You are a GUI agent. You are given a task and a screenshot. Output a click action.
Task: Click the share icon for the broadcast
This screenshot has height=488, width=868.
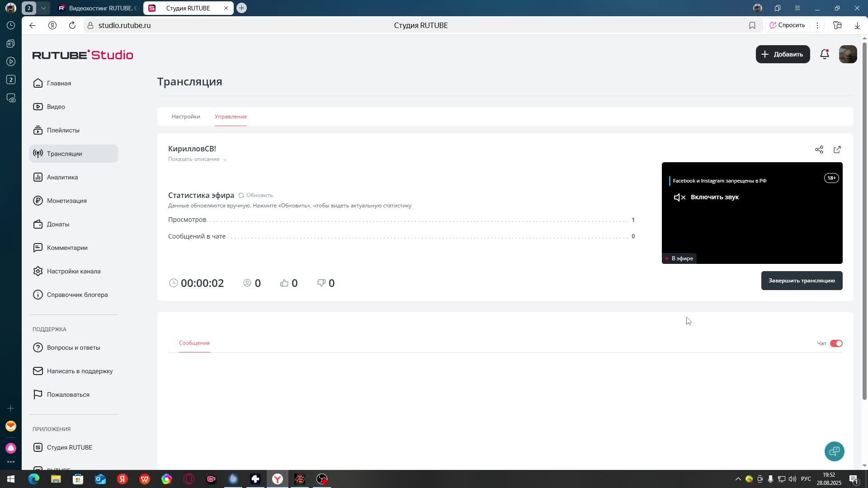pyautogui.click(x=819, y=150)
